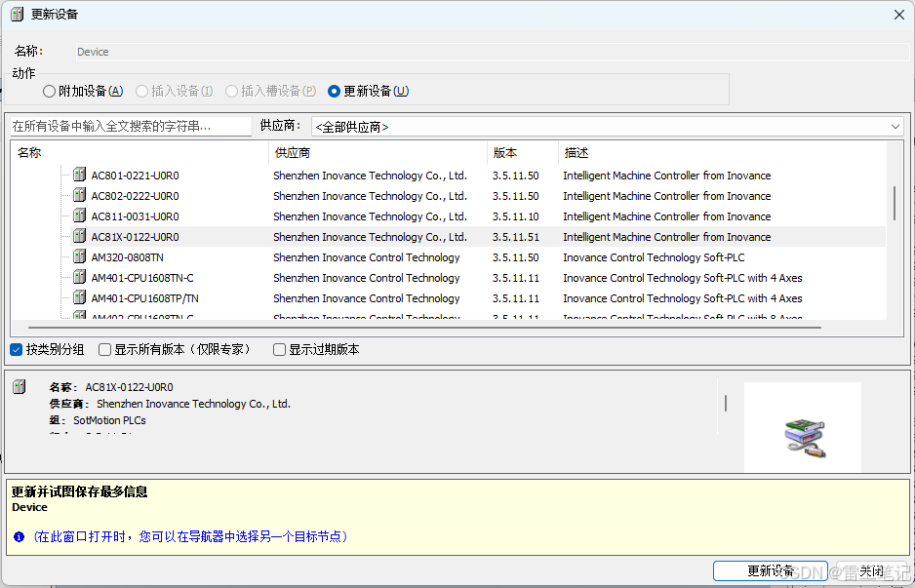Close the 更新设备 dialog with X

[899, 16]
